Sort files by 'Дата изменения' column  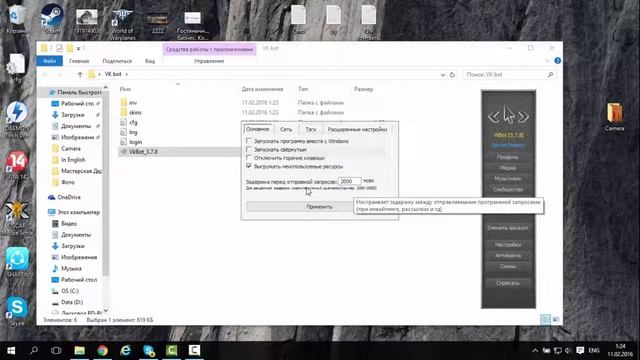(x=262, y=89)
